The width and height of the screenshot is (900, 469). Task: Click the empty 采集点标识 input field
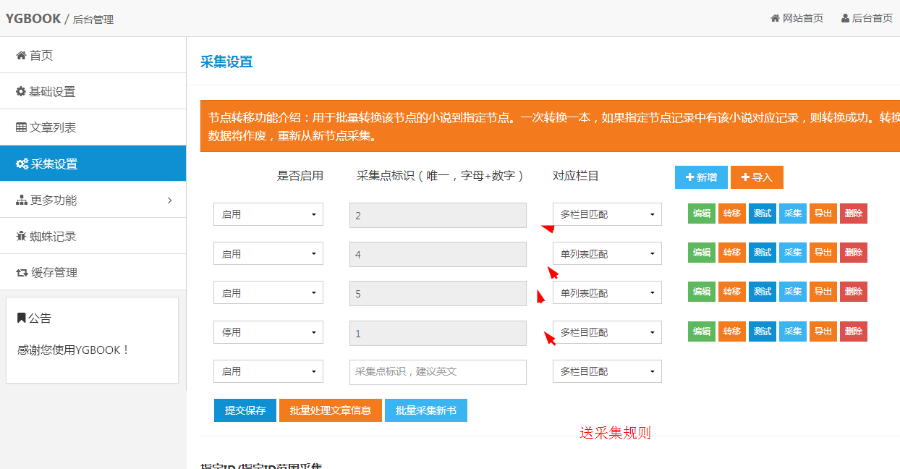437,372
